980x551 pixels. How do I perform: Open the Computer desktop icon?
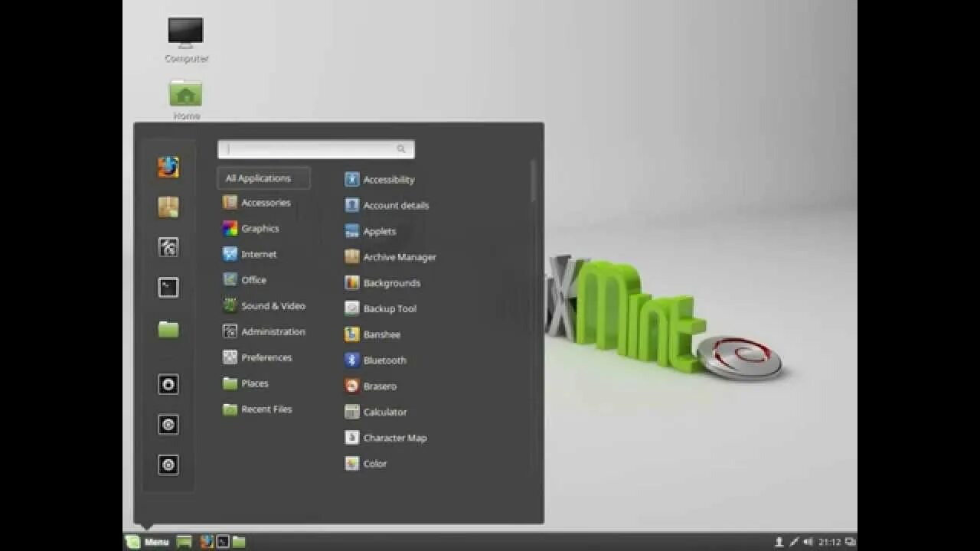tap(186, 40)
